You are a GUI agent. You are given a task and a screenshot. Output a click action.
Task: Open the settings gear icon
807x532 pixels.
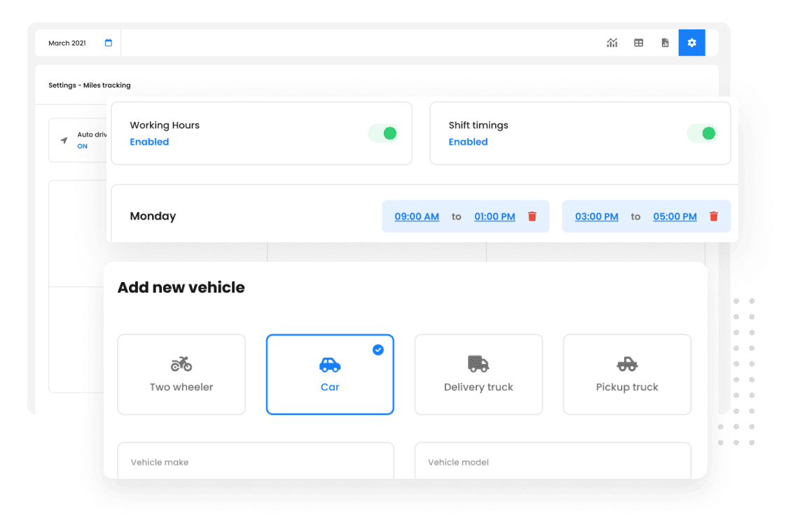[691, 43]
